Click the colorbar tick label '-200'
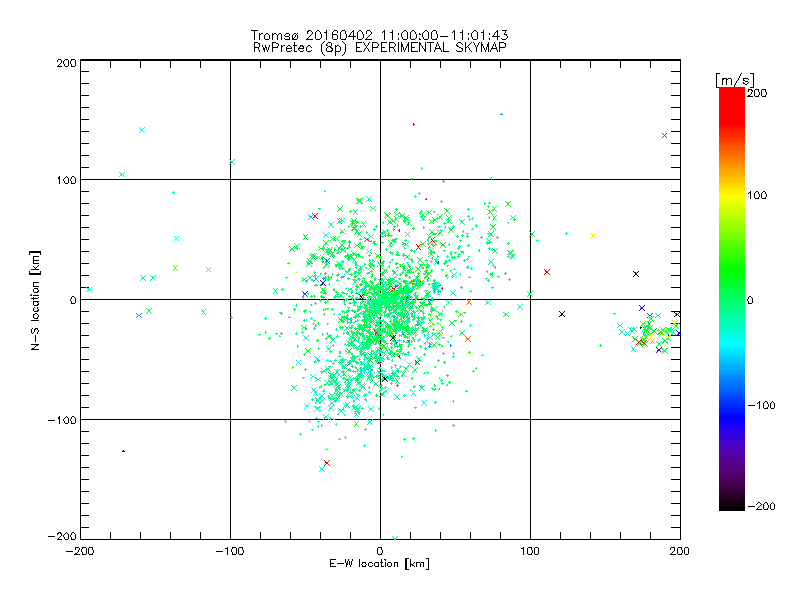This screenshot has height=600, width=800. 761,506
